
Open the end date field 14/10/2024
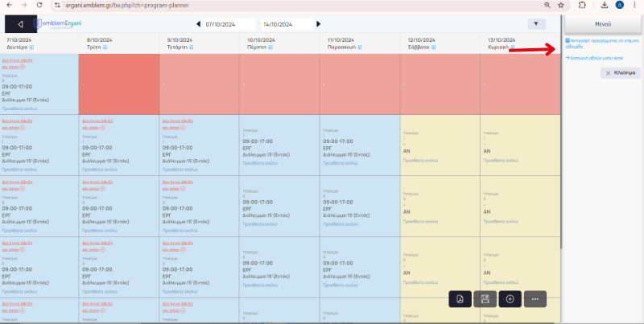pos(287,24)
